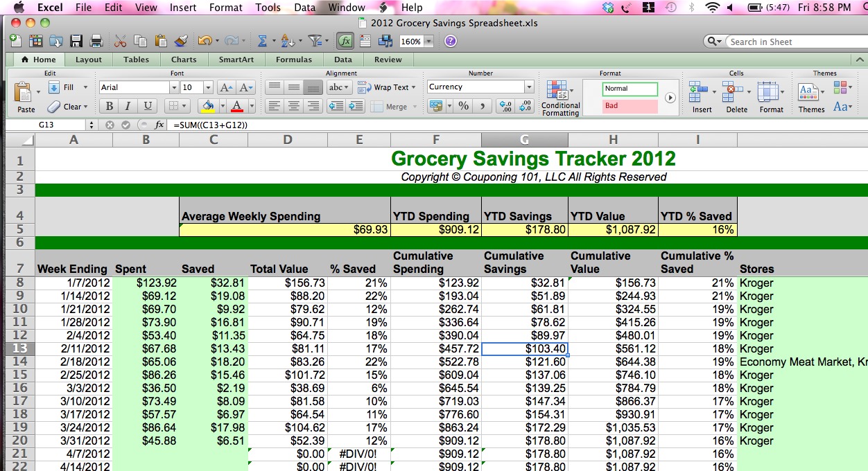This screenshot has height=471, width=868.
Task: Switch to the Tables ribbon tab
Action: click(137, 60)
